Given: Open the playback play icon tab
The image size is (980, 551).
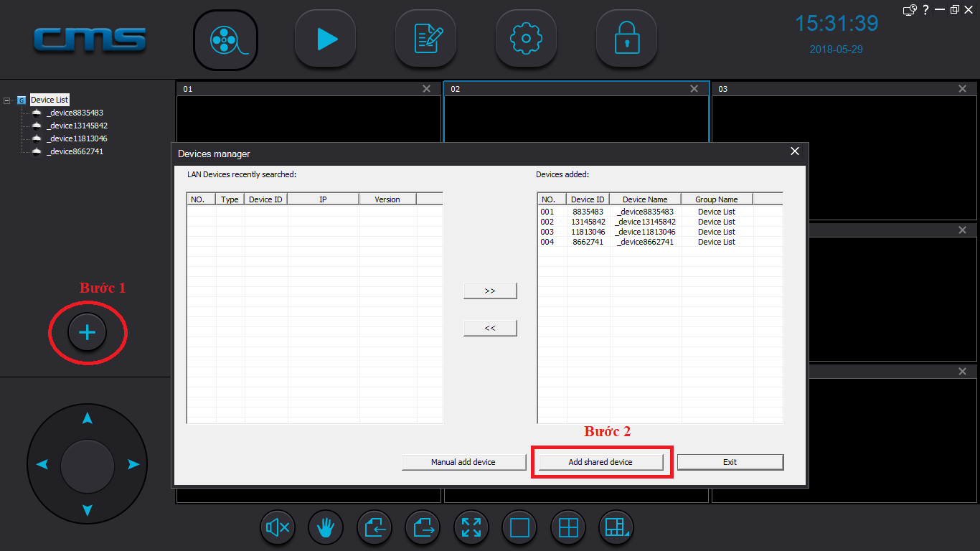Looking at the screenshot, I should click(326, 39).
